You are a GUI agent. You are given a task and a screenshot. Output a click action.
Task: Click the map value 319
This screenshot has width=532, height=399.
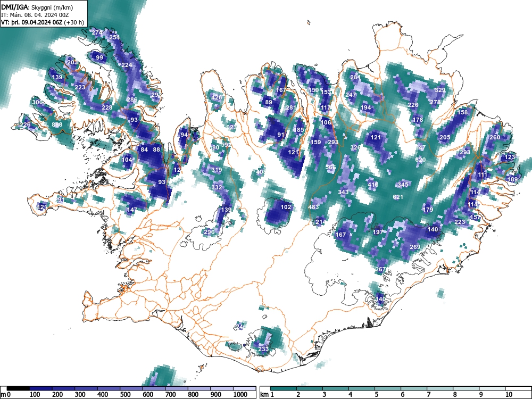(217, 170)
